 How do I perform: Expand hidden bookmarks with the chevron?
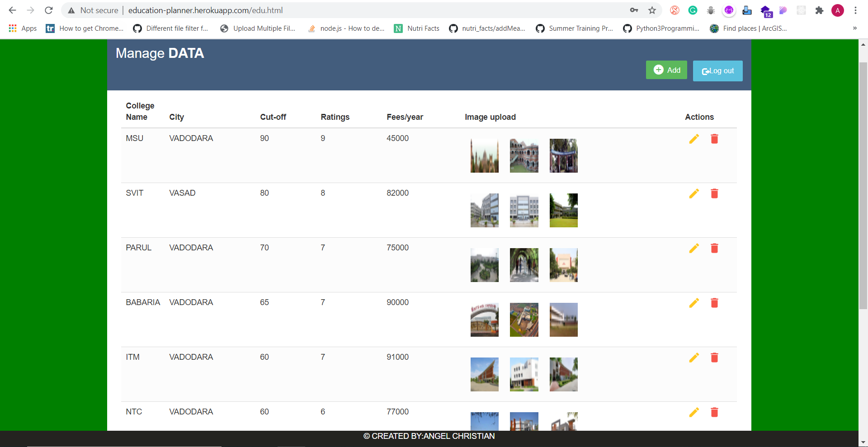tap(855, 28)
